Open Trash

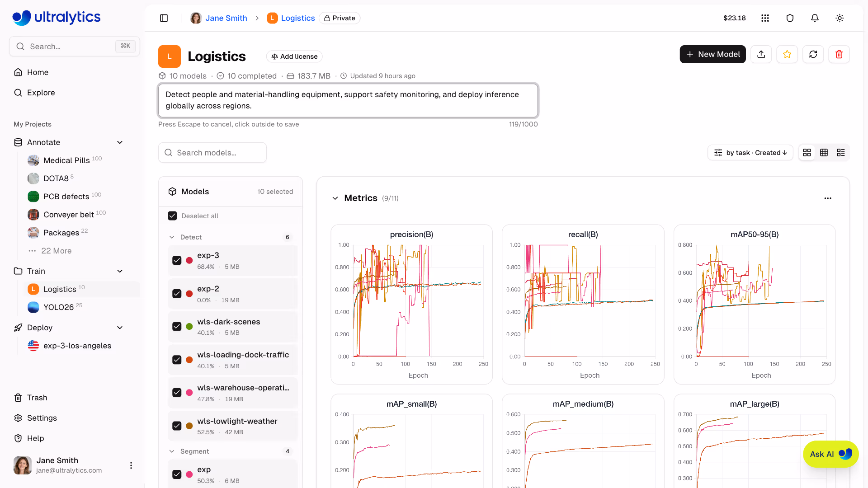(x=37, y=398)
